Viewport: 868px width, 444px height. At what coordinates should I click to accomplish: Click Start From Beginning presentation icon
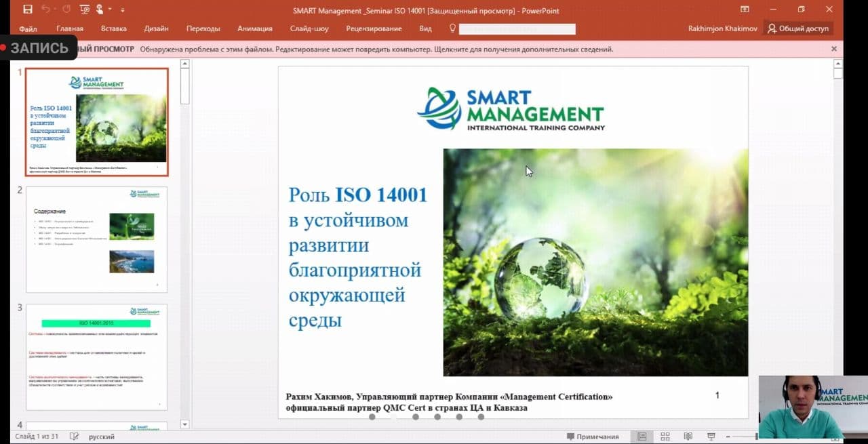click(84, 9)
